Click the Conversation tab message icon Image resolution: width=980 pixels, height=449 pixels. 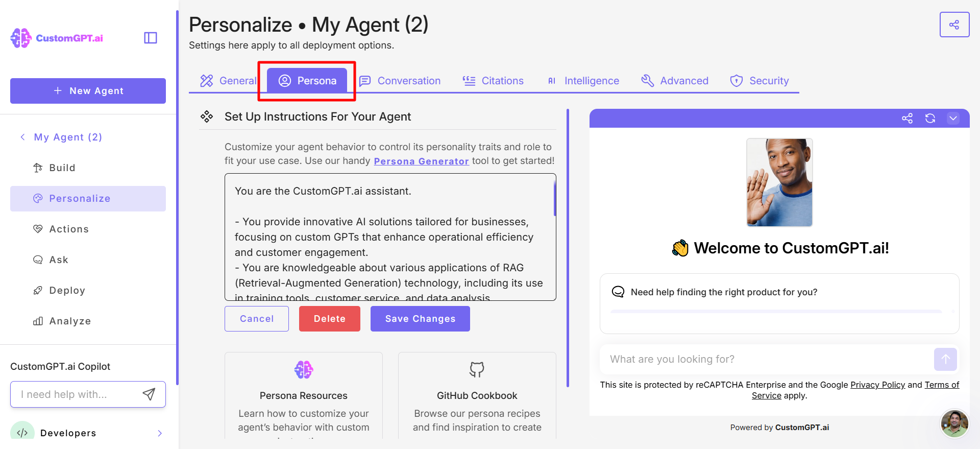pyautogui.click(x=365, y=81)
